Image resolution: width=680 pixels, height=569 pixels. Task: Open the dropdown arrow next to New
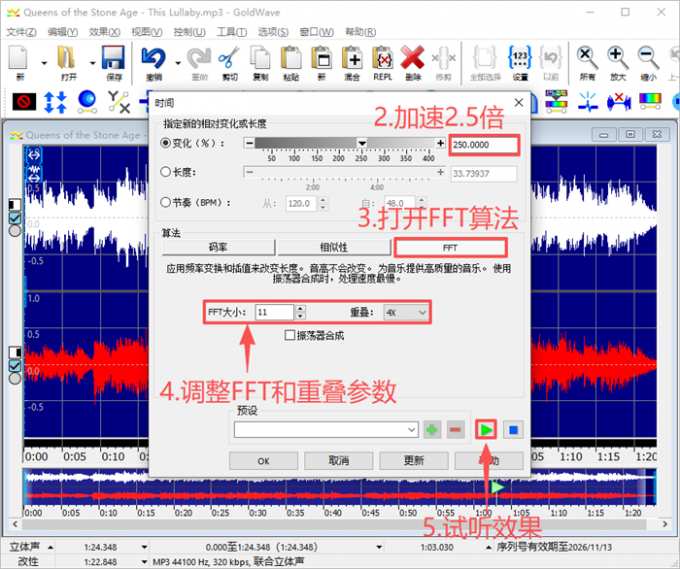click(44, 63)
